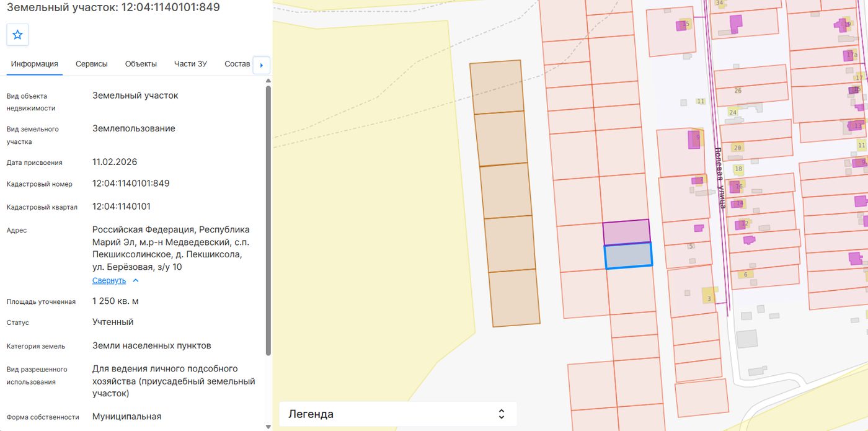
Task: Click the up chevron beside Свернуть
Action: (x=136, y=280)
